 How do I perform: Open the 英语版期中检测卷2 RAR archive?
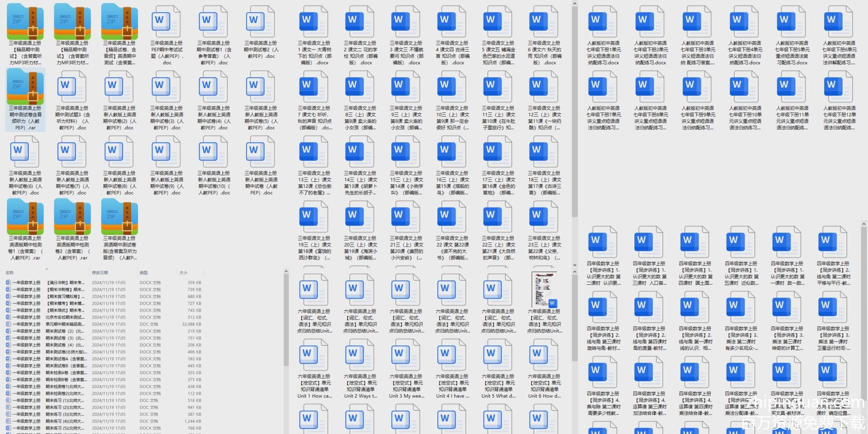[72, 230]
